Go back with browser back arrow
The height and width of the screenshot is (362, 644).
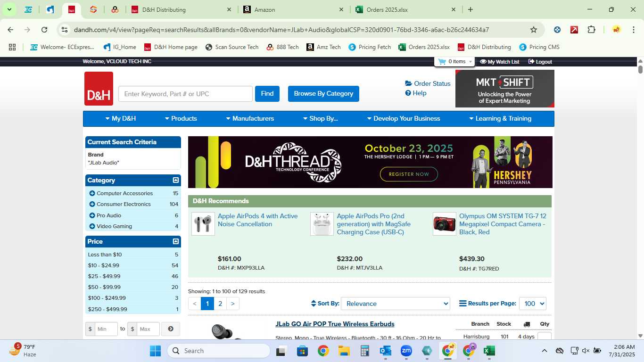tap(10, 30)
